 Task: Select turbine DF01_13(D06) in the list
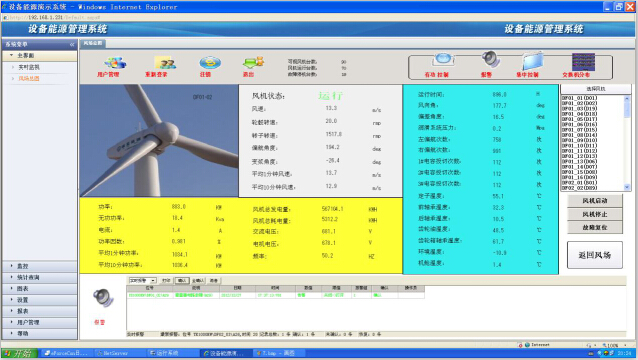579,161
